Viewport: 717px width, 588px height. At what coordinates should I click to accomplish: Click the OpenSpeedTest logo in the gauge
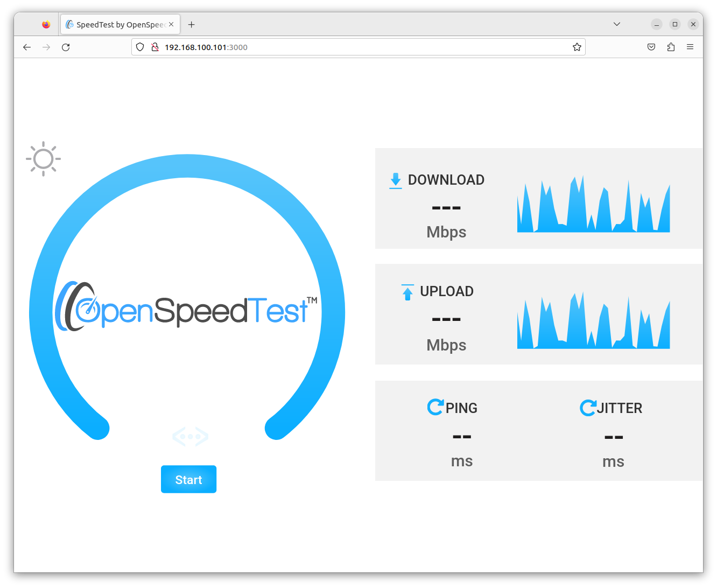(186, 306)
